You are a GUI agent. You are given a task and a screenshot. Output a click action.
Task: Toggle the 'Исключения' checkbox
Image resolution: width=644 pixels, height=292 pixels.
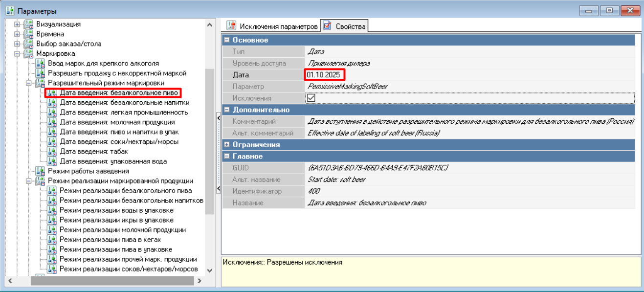pos(311,98)
